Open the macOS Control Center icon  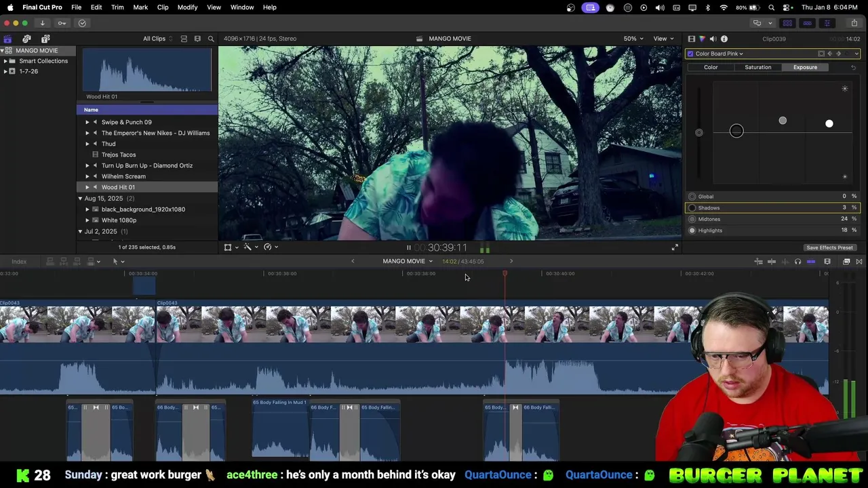click(x=787, y=7)
